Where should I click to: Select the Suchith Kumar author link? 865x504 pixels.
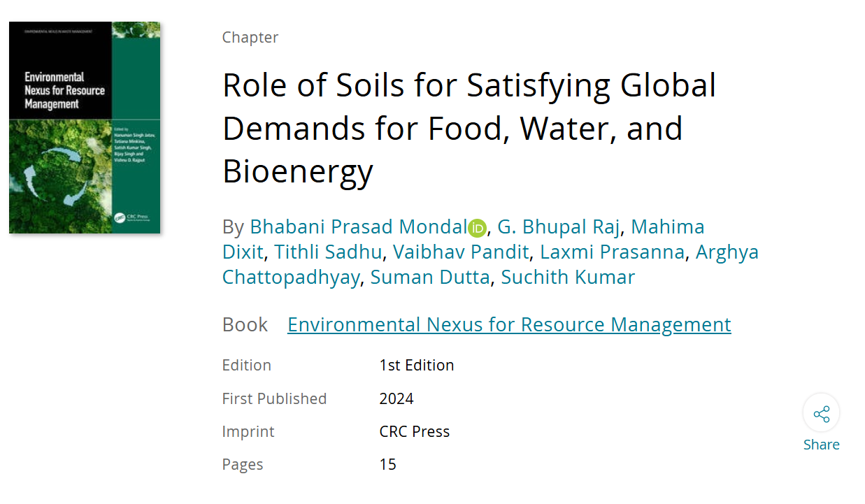coord(568,278)
